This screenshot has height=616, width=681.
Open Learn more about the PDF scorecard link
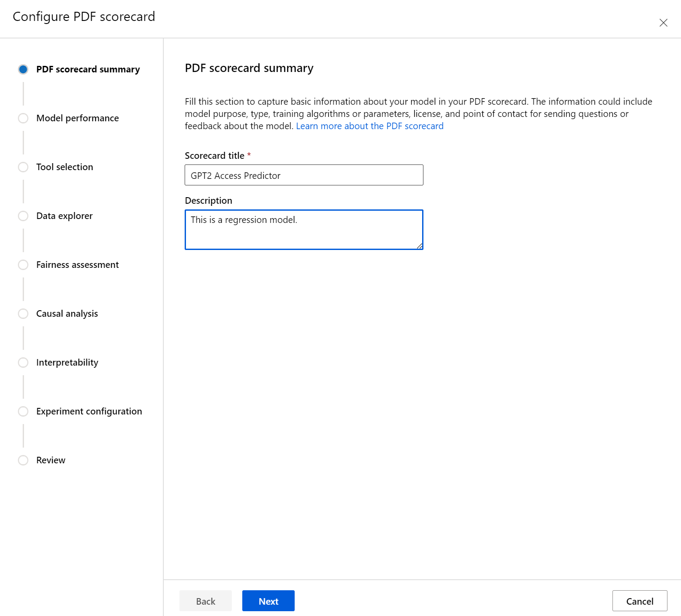[x=369, y=126]
